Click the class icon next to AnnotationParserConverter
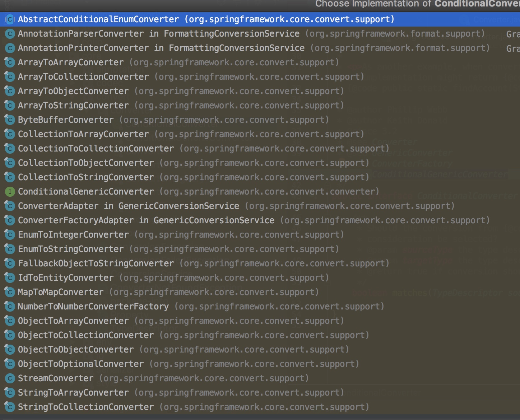This screenshot has height=420, width=520. tap(10, 34)
